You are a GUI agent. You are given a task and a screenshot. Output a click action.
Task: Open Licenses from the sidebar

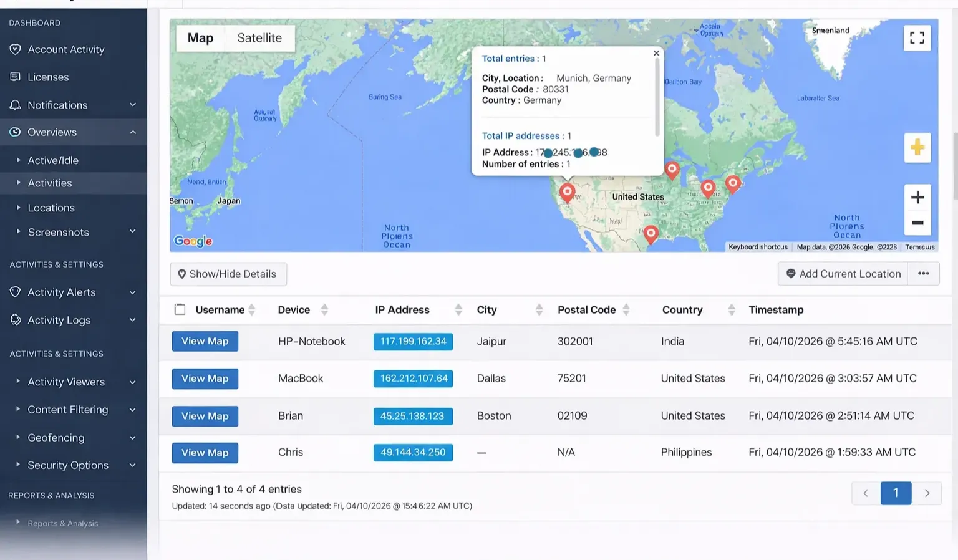[48, 77]
